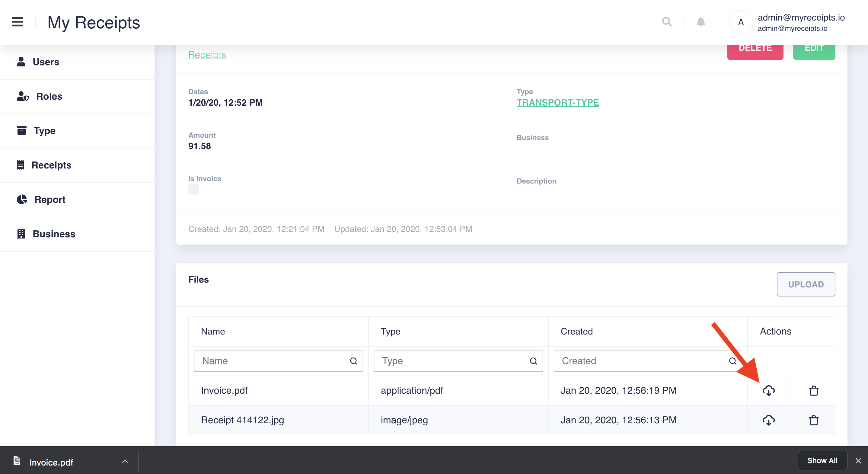The height and width of the screenshot is (474, 868).
Task: Click search icon in Type filter
Action: coord(533,361)
